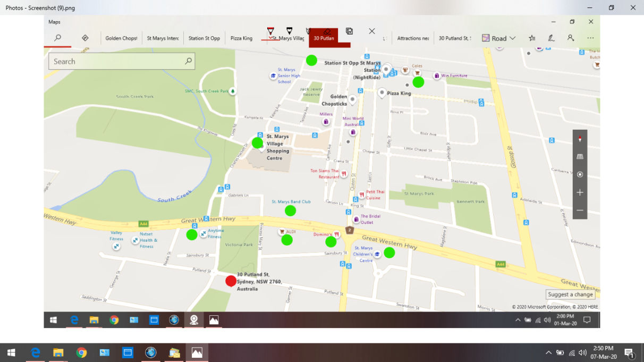
Task: Zoom out with the minus map control
Action: coord(580,211)
